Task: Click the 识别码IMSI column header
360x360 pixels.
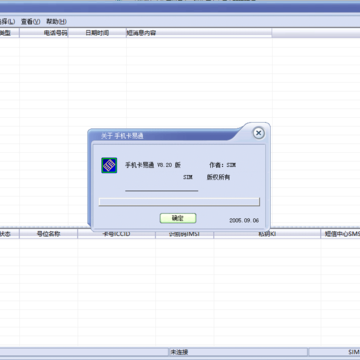Action: click(x=184, y=234)
